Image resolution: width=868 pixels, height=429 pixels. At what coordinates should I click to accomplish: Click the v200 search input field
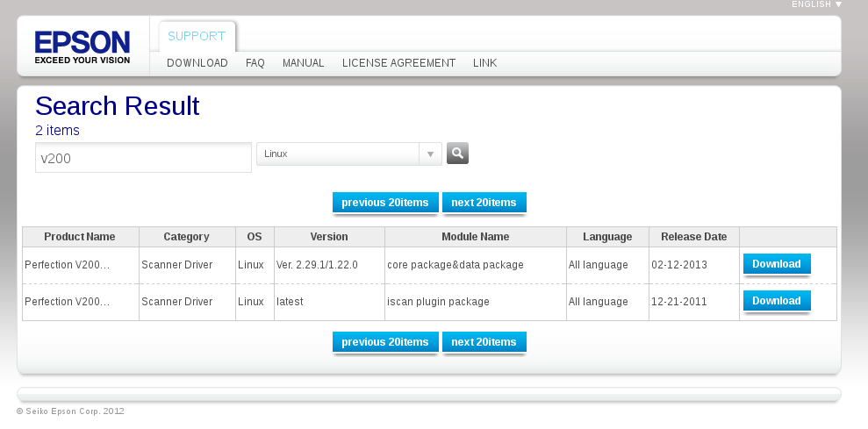point(143,158)
